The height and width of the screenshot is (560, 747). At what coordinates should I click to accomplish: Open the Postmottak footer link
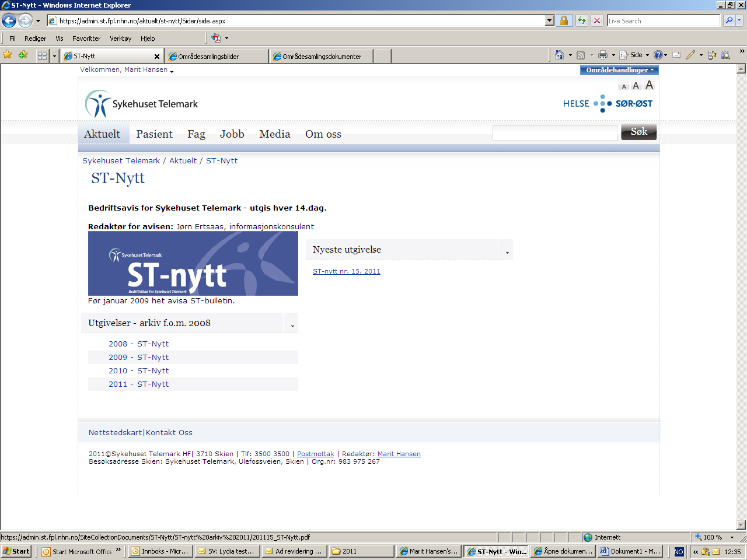[x=316, y=454]
